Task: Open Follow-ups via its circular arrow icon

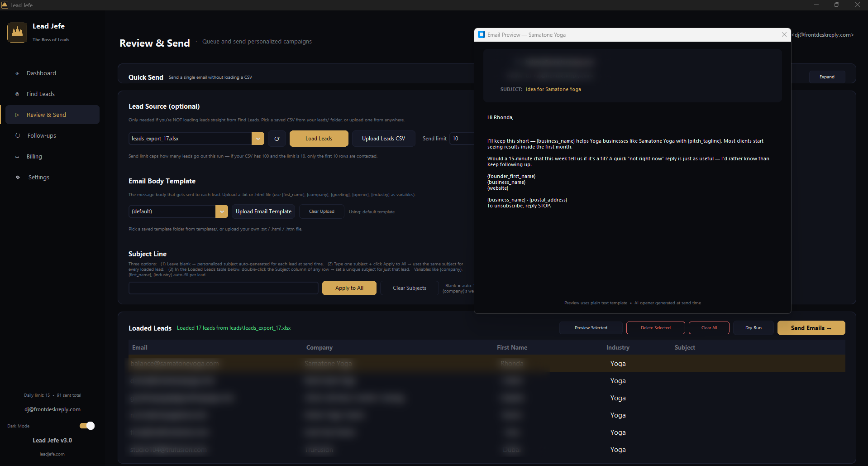Action: point(17,135)
